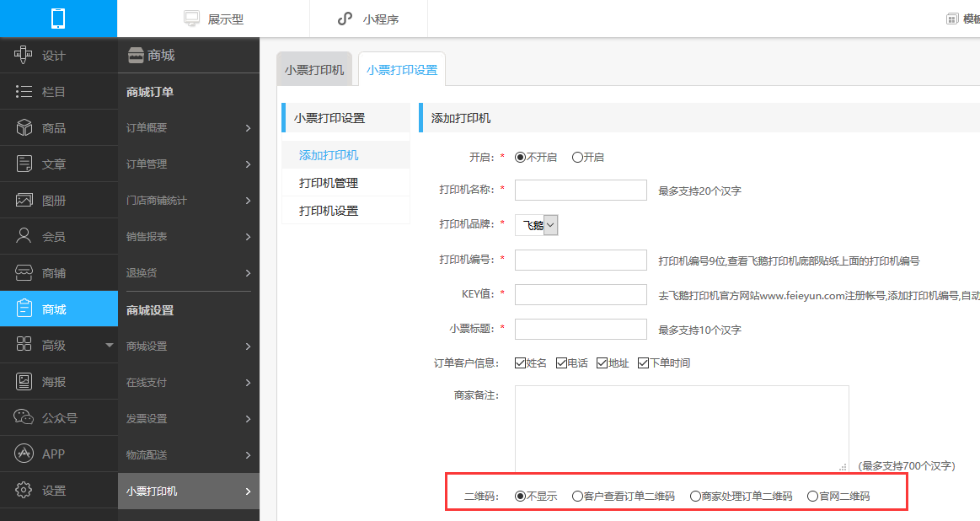980x521 pixels.
Task: Click the 设置 gear icon
Action: point(24,490)
